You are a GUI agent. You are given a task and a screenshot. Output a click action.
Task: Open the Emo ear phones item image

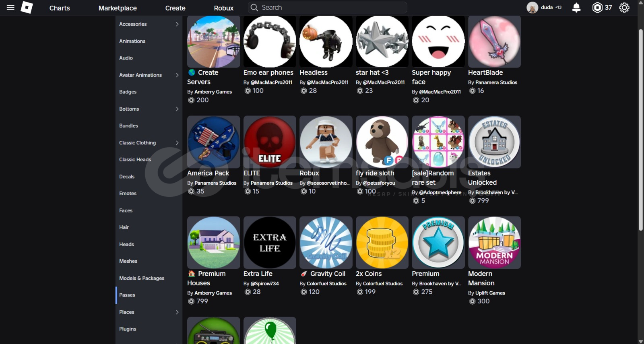pos(270,41)
